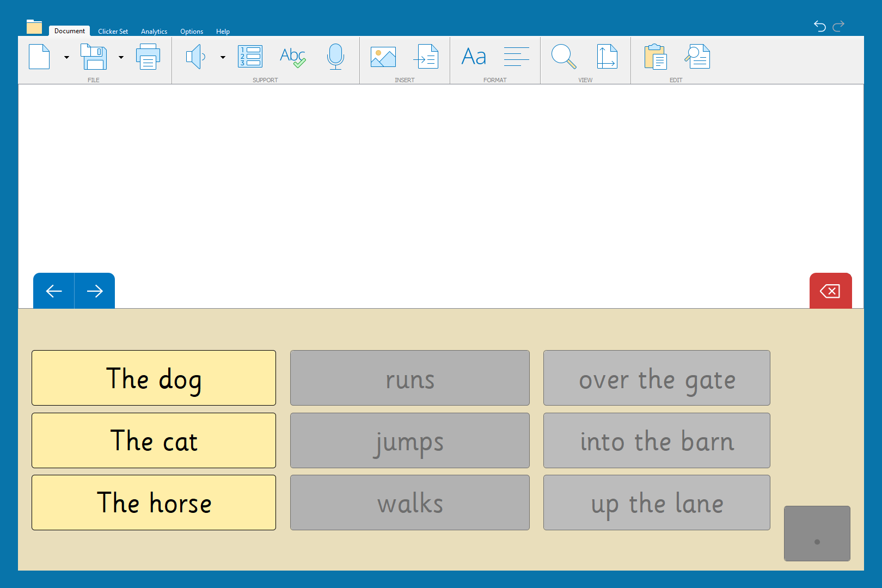This screenshot has height=588, width=882.
Task: Open the Predictor numbered list icon
Action: pos(250,57)
